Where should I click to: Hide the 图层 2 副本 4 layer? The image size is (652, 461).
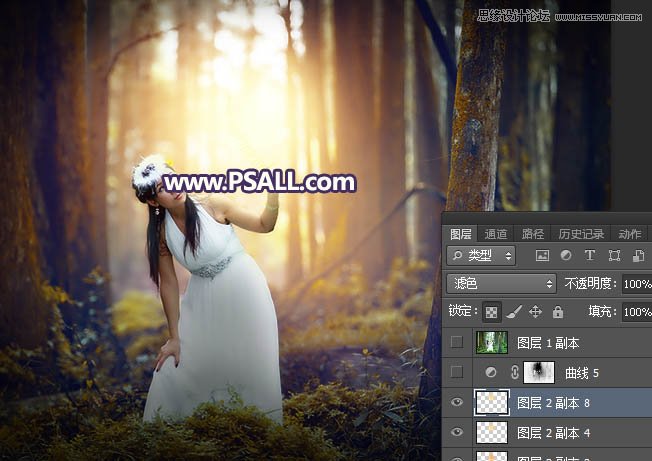pyautogui.click(x=457, y=432)
